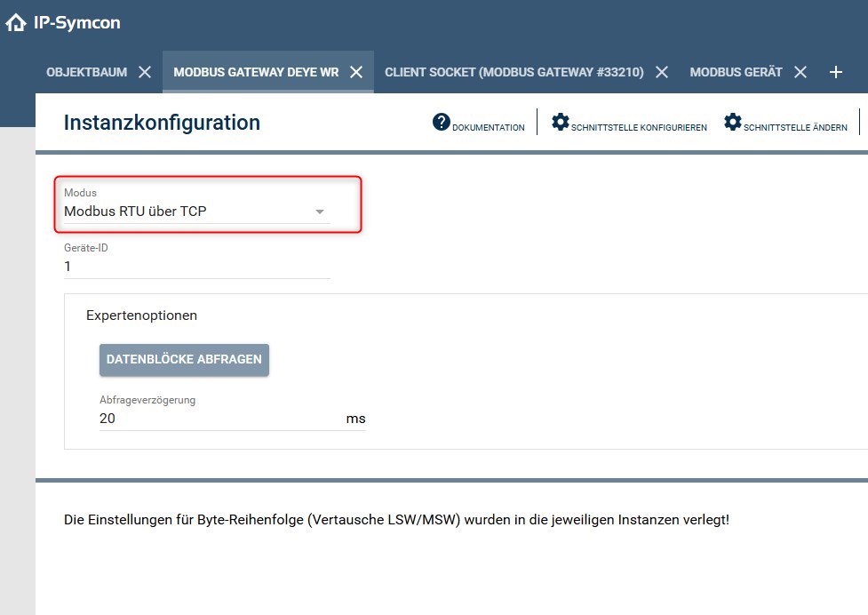Click the Expertenoptionen section title
This screenshot has width=868, height=615.
point(142,315)
